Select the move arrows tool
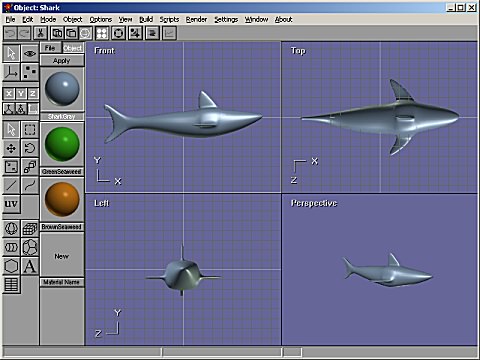Image resolution: width=480 pixels, height=360 pixels. 11,148
